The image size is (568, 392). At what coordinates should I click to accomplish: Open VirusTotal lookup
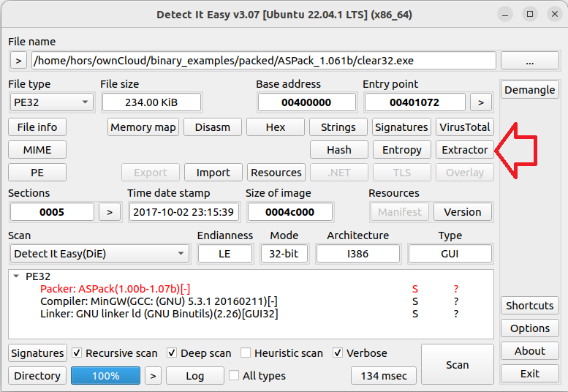pyautogui.click(x=465, y=127)
